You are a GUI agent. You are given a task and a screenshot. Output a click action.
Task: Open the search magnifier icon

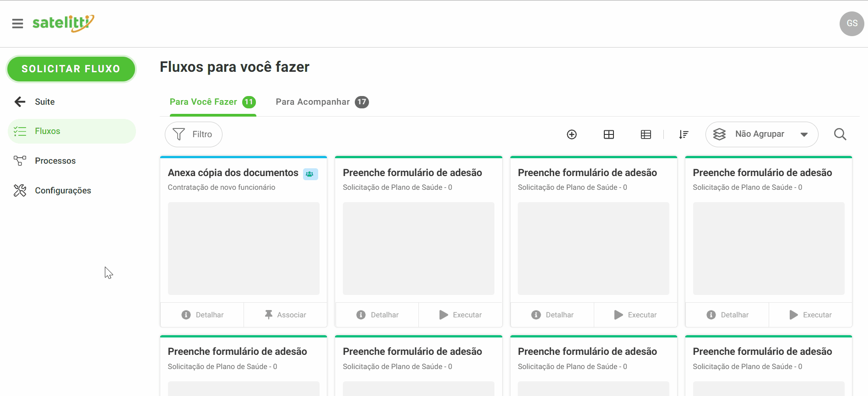840,134
